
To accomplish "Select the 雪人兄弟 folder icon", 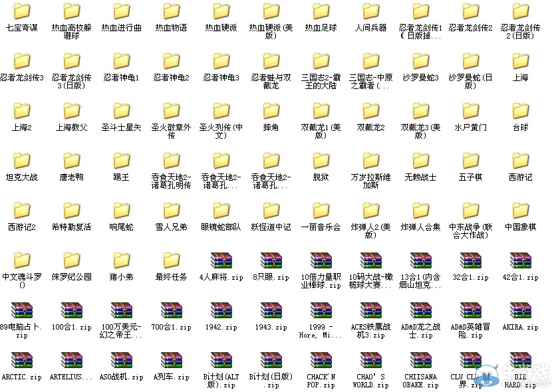I will click(172, 211).
